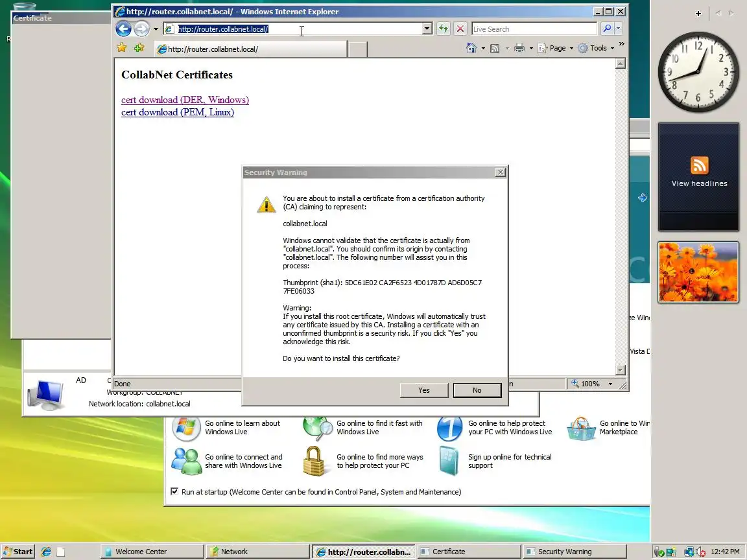Click connect and share Windows Live people icon
This screenshot has width=747, height=560.
(186, 461)
